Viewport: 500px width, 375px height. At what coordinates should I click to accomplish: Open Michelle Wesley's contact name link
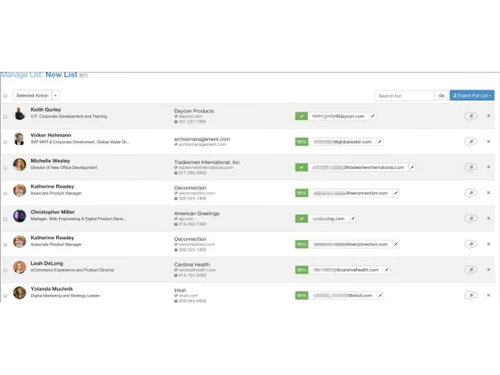(x=50, y=161)
